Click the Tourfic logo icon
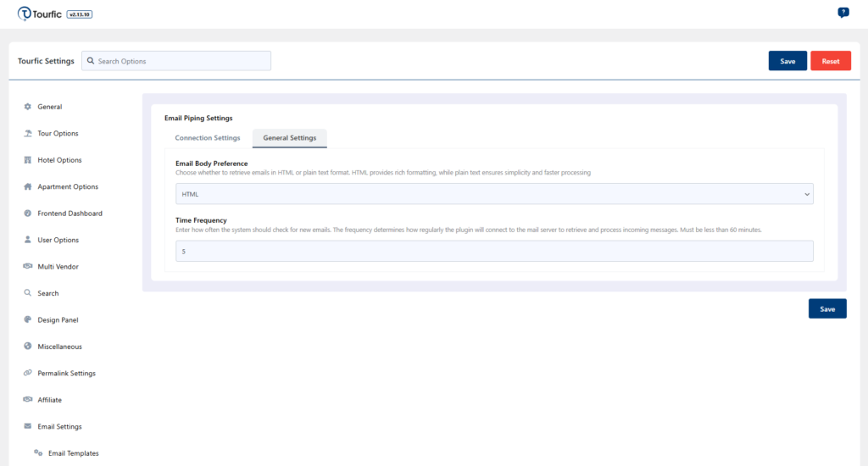This screenshot has height=466, width=868. click(x=24, y=14)
